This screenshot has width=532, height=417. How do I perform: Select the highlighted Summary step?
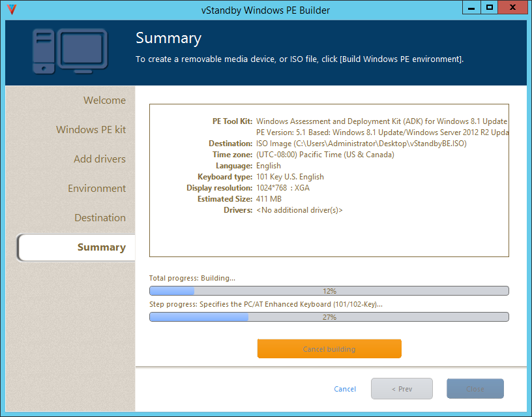pos(101,247)
